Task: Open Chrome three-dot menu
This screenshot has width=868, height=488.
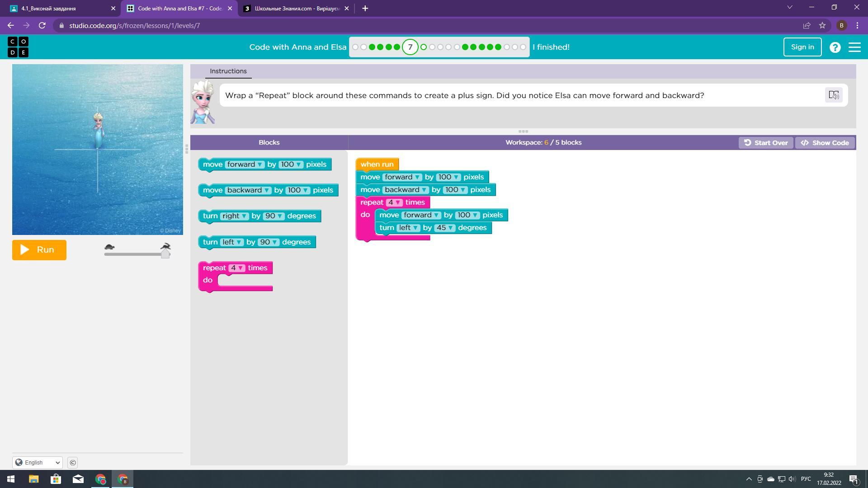Action: click(x=857, y=26)
